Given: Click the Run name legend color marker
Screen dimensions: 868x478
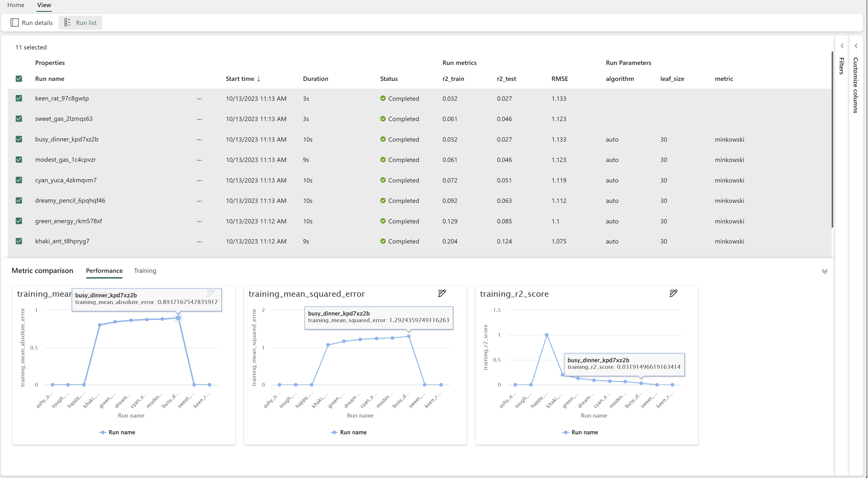Looking at the screenshot, I should [x=103, y=432].
